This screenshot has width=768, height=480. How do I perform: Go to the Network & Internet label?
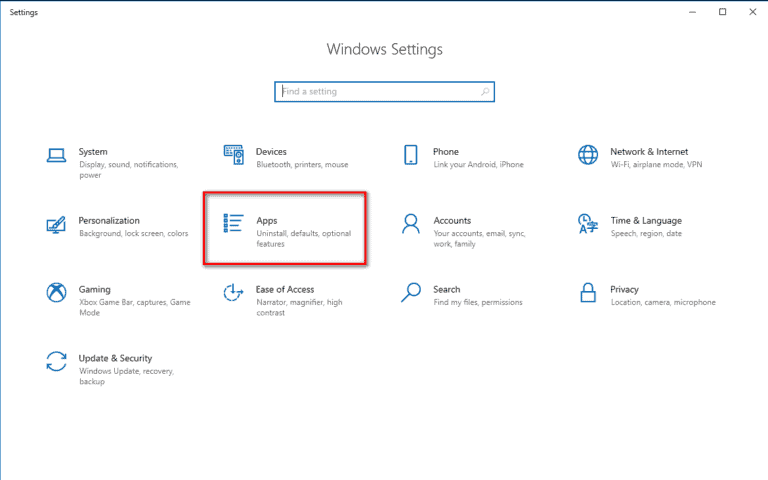point(649,152)
